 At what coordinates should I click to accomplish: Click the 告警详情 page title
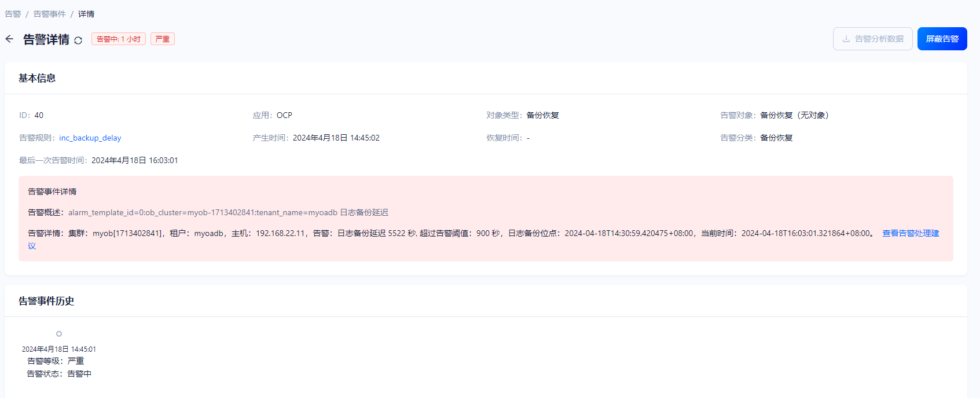coord(46,39)
